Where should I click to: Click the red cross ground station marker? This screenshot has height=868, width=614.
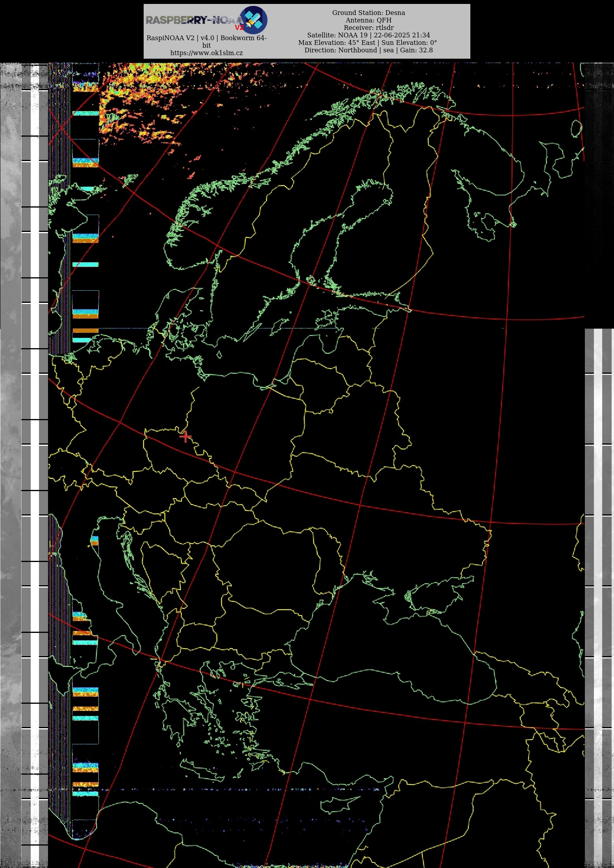coord(185,436)
